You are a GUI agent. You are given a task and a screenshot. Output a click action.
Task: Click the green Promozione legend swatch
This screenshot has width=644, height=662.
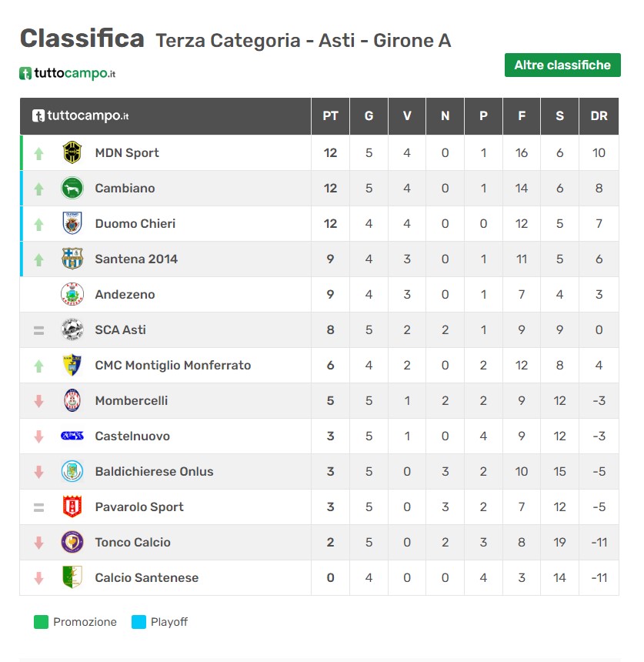42,622
